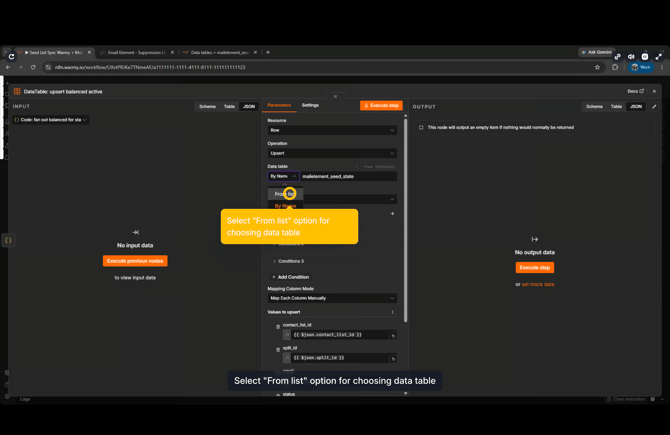The width and height of the screenshot is (670, 435).
Task: Click Add Condition button
Action: click(x=291, y=277)
